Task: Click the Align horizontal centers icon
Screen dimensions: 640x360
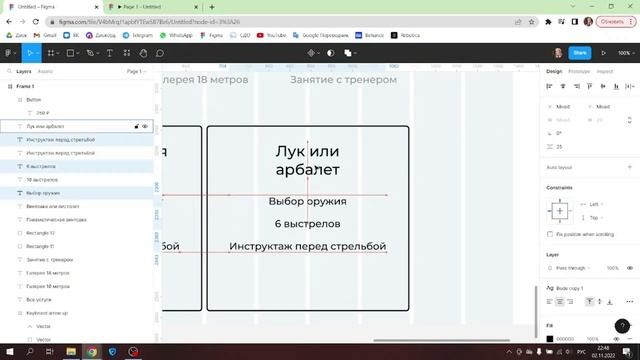Action: [563, 86]
